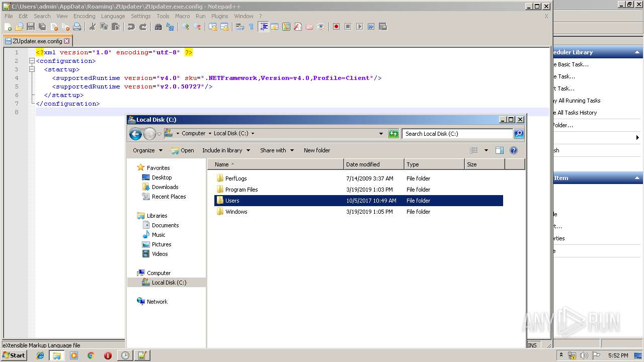Open the change view options dropdown arrow
Screen dimensions: 644x362
[x=486, y=150]
